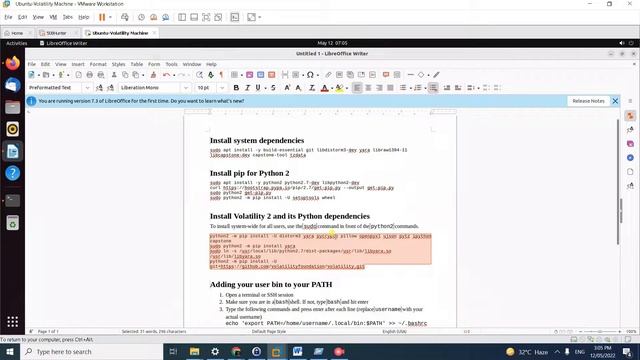Click the Insert Hyperlink icon

point(328,75)
